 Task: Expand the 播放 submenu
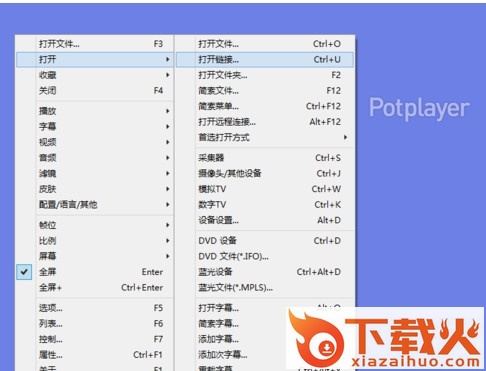tap(95, 111)
